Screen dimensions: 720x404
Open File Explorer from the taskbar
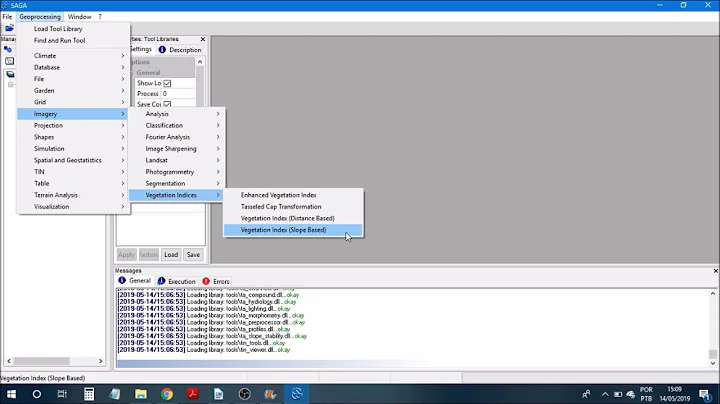pyautogui.click(x=141, y=394)
